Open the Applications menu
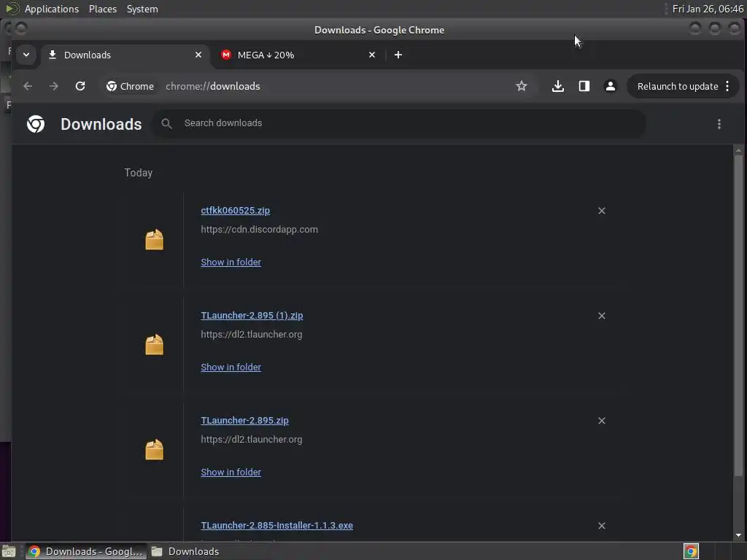 pos(52,9)
